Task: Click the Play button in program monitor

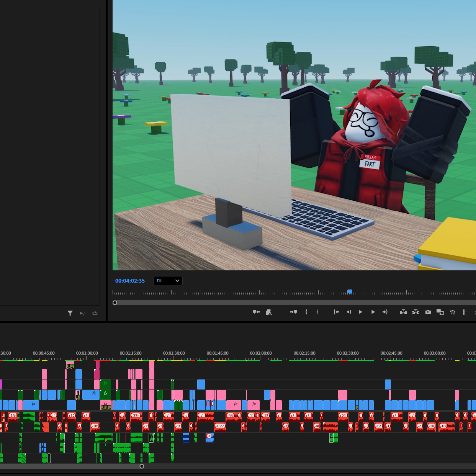Action: point(360,312)
